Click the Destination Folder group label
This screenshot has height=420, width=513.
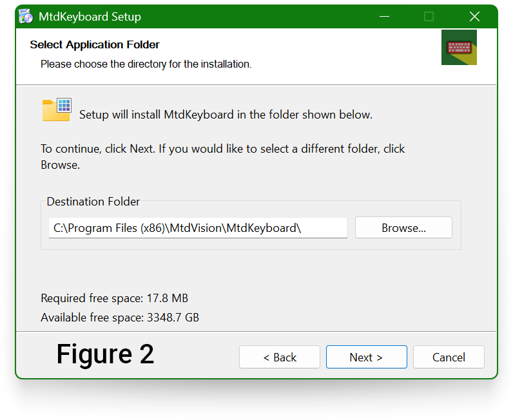pyautogui.click(x=93, y=202)
